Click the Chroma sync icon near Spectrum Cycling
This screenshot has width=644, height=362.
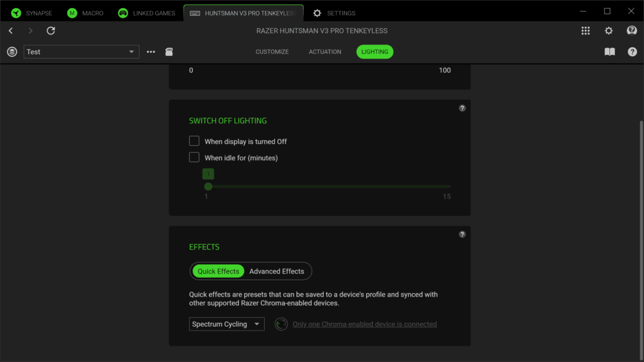pos(281,324)
